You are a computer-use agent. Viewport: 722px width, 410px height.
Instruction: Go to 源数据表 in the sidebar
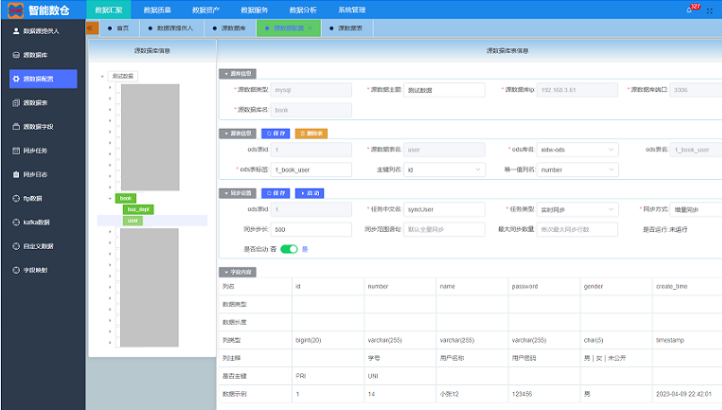(x=36, y=102)
